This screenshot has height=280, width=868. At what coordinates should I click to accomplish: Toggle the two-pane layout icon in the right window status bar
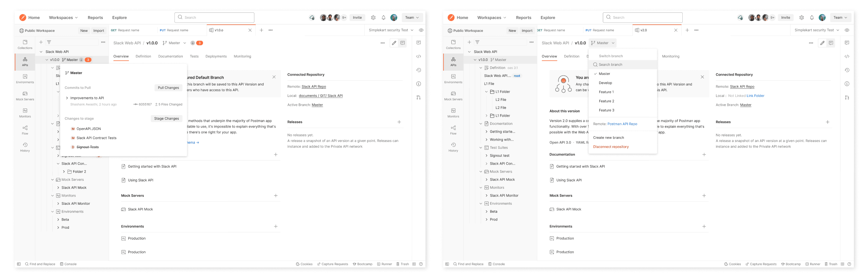(x=842, y=264)
